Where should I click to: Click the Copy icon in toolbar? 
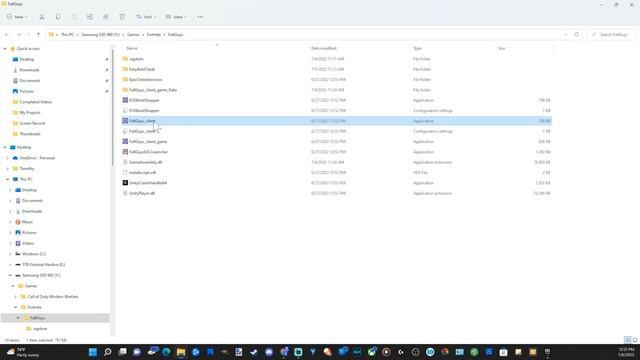(x=58, y=17)
